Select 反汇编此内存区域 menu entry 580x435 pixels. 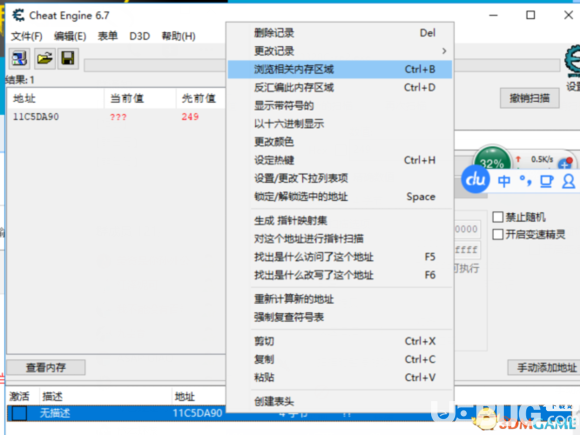(340, 87)
